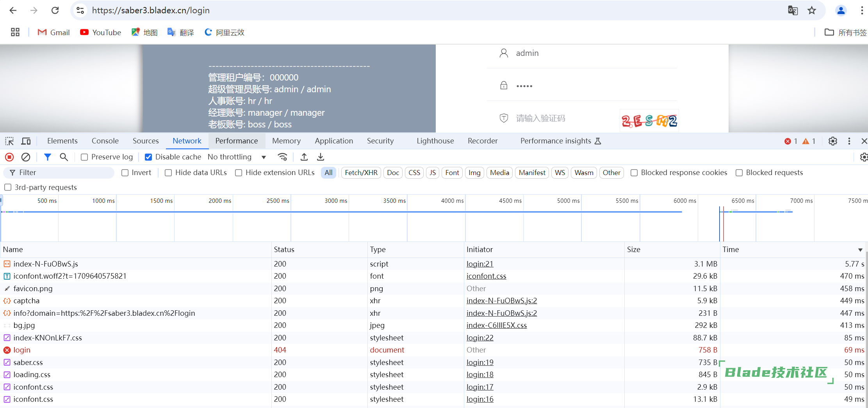The width and height of the screenshot is (868, 408).
Task: Open the Lighthouse tab
Action: pyautogui.click(x=435, y=141)
